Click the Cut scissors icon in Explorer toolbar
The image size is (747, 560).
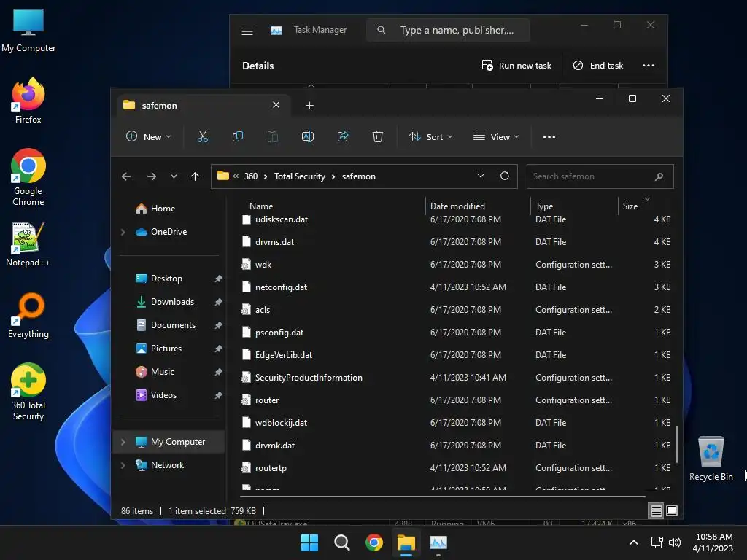pyautogui.click(x=203, y=136)
